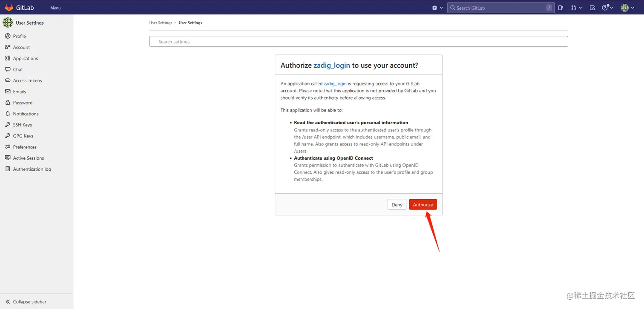This screenshot has width=644, height=309.
Task: Click "Read the authenticated user's personal information"
Action: [x=351, y=123]
